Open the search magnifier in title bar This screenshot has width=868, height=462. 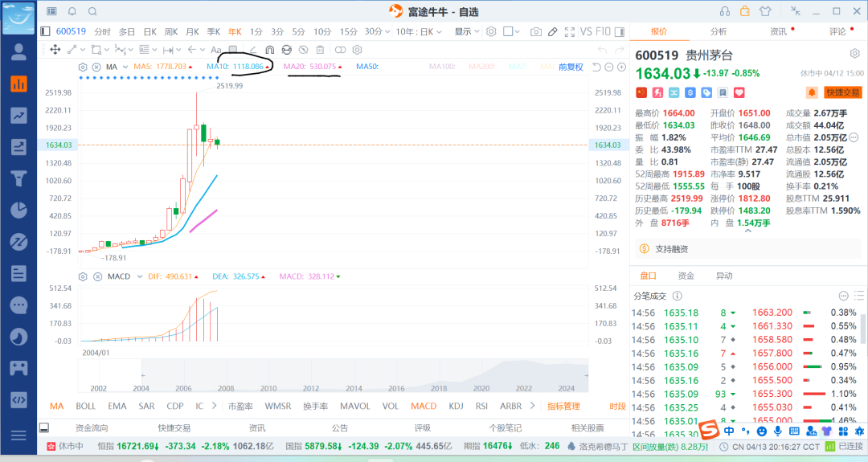click(92, 11)
